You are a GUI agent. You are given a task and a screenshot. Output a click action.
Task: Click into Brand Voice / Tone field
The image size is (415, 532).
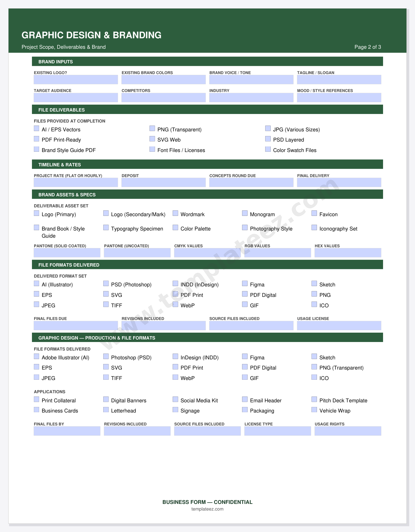[251, 80]
